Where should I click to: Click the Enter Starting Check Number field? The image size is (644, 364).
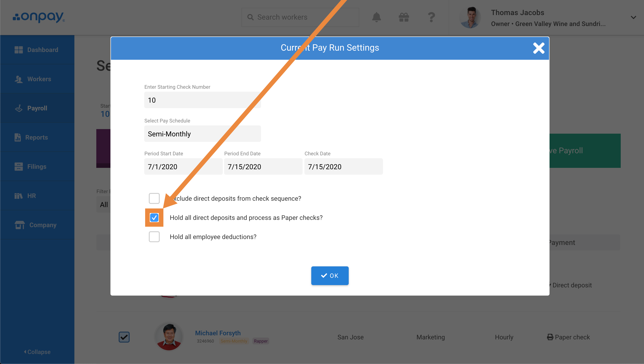tap(202, 100)
